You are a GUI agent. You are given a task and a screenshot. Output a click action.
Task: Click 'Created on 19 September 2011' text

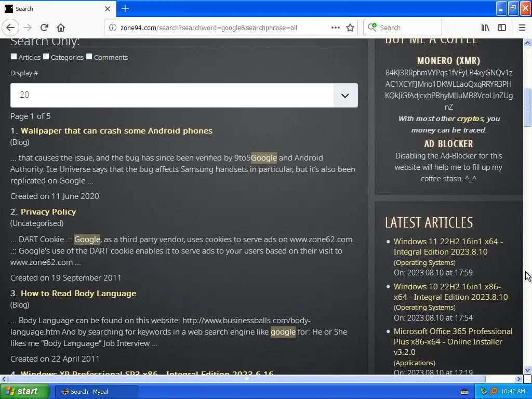(66, 278)
